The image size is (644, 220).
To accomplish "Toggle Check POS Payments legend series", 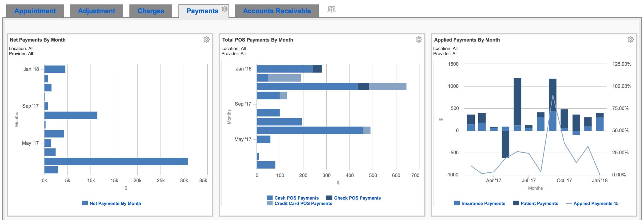I will (x=357, y=198).
